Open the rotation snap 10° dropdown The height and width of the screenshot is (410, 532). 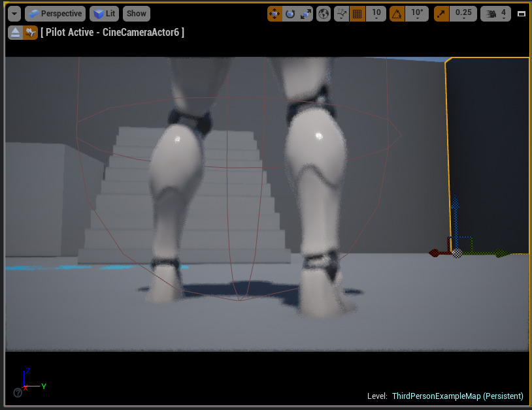[x=416, y=14]
